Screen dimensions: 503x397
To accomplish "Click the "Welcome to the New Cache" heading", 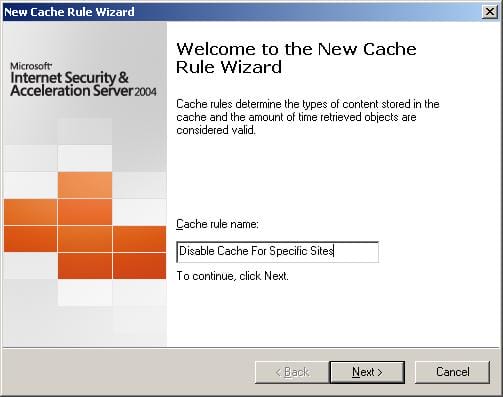I will point(296,49).
